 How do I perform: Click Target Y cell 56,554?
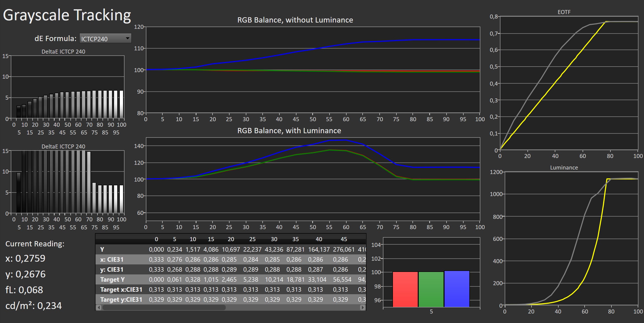tap(342, 279)
